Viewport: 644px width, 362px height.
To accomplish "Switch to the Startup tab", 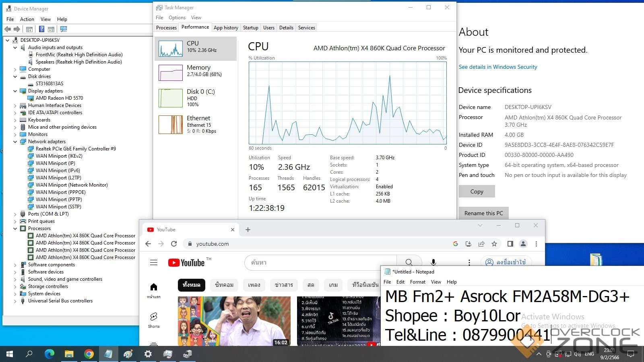I will [250, 28].
